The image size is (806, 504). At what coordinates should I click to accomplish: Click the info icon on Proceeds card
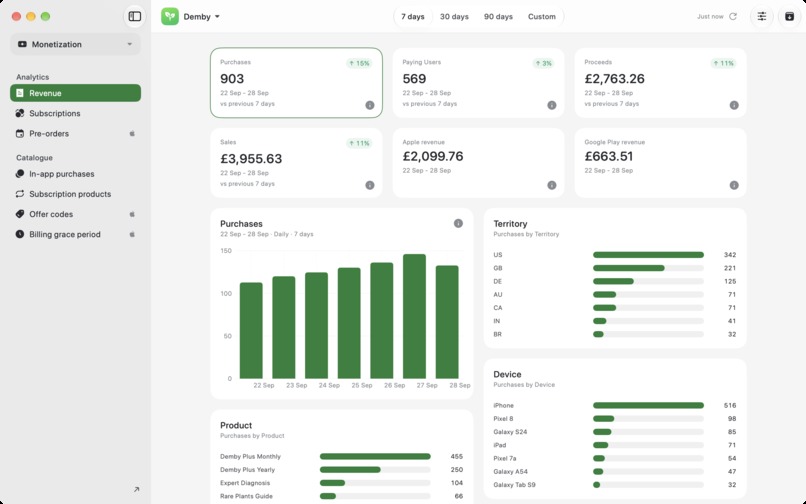tap(734, 105)
